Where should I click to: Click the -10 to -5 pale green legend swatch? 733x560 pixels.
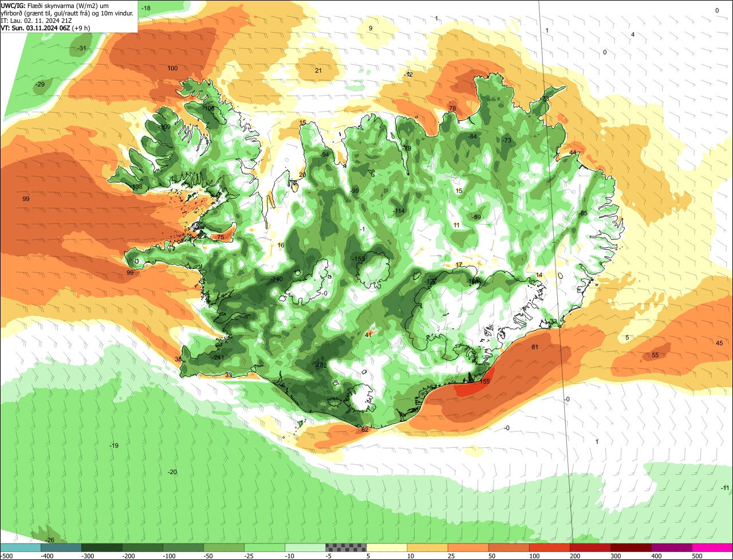click(x=305, y=547)
